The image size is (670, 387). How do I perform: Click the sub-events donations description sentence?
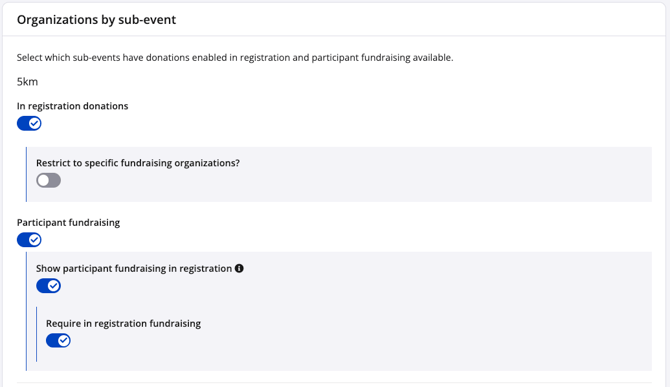point(235,58)
